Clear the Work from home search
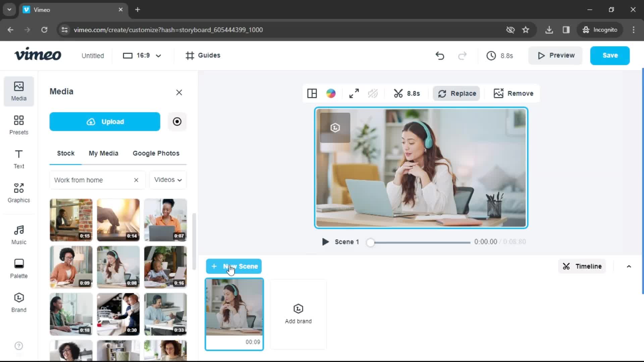Screen dimensions: 644x362 point(136,180)
